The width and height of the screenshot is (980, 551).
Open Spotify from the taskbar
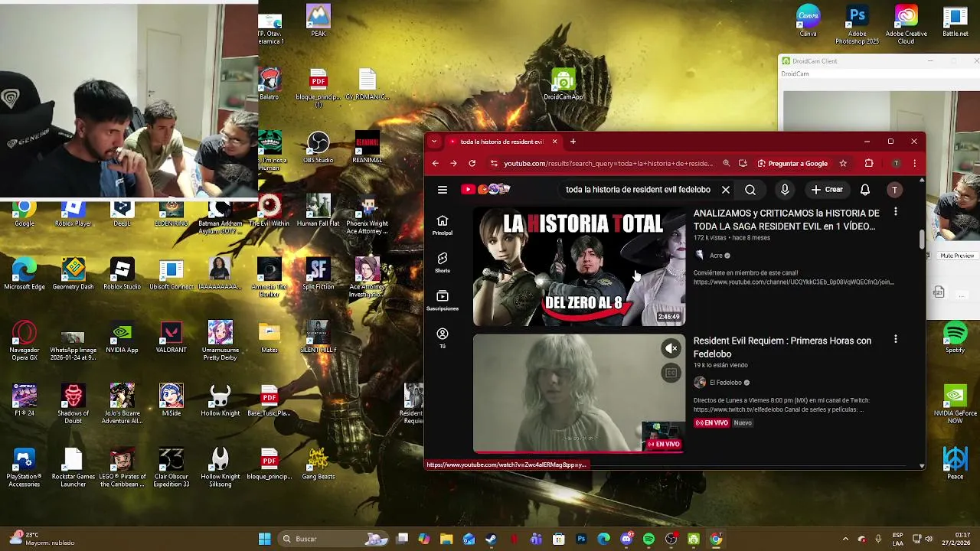[648, 539]
